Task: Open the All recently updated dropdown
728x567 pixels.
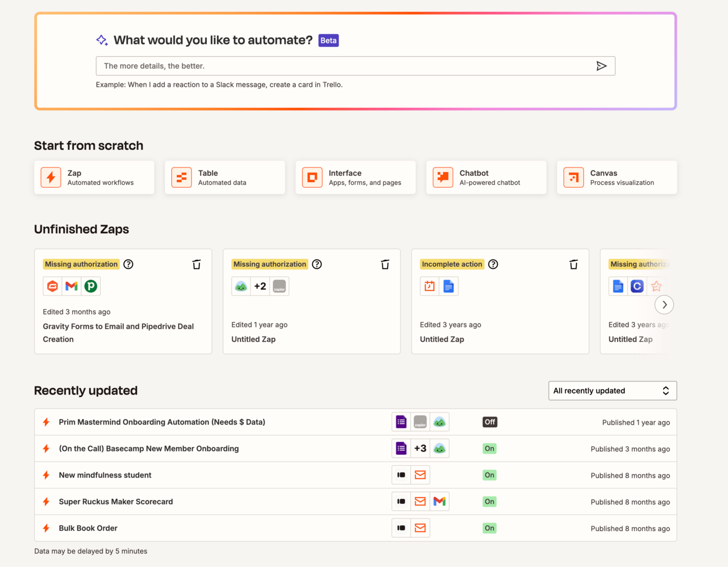Action: click(612, 391)
